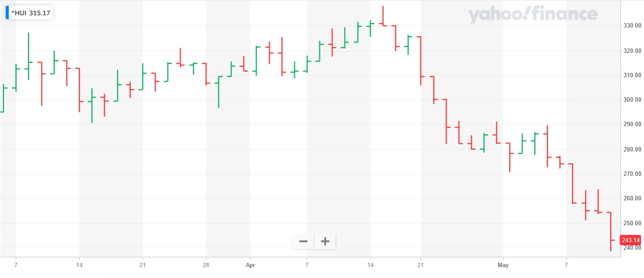Click the 270.00 price axis label
The height and width of the screenshot is (278, 644).
631,174
